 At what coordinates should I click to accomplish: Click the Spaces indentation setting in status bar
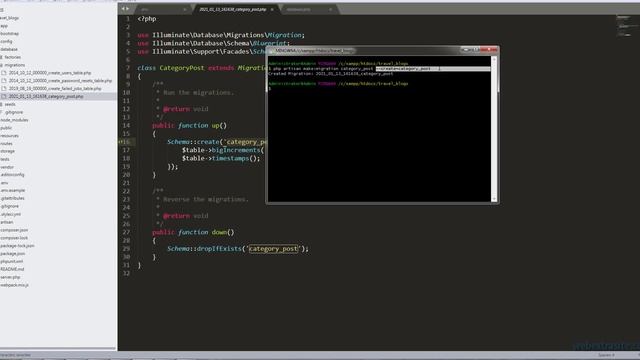point(606,355)
